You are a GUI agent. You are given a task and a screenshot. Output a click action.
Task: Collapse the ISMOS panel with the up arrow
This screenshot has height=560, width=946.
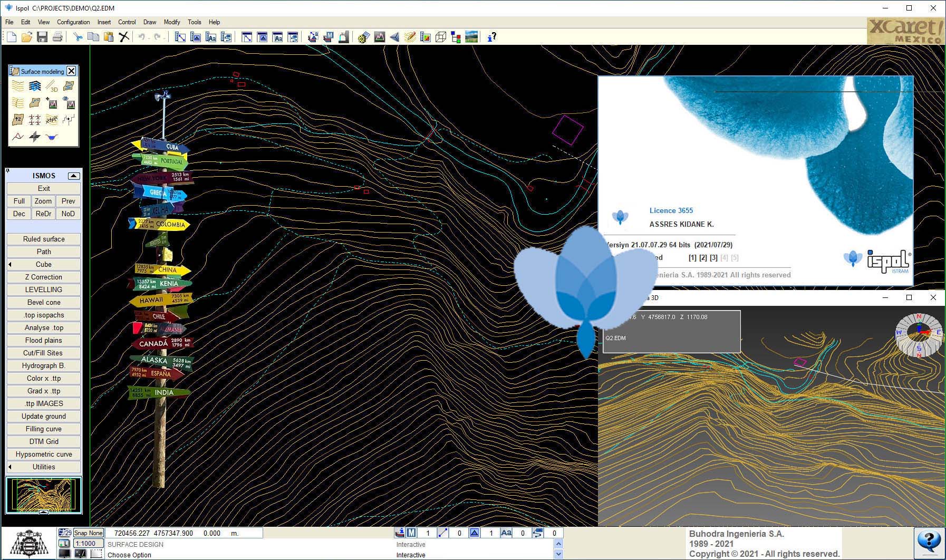pyautogui.click(x=74, y=176)
